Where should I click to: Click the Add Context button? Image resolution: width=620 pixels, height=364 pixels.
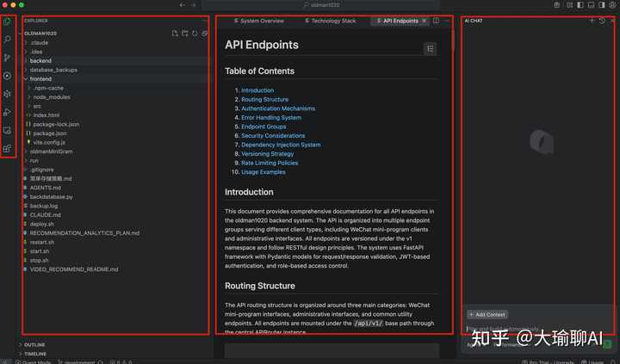[487, 315]
